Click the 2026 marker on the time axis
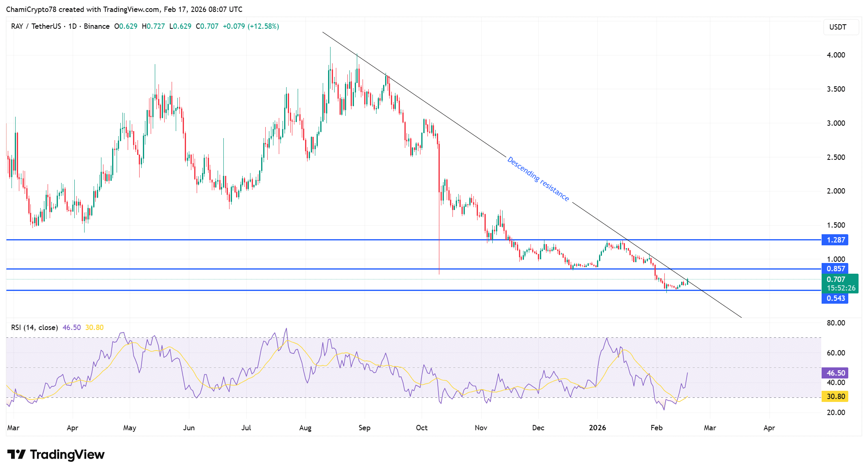 point(597,427)
